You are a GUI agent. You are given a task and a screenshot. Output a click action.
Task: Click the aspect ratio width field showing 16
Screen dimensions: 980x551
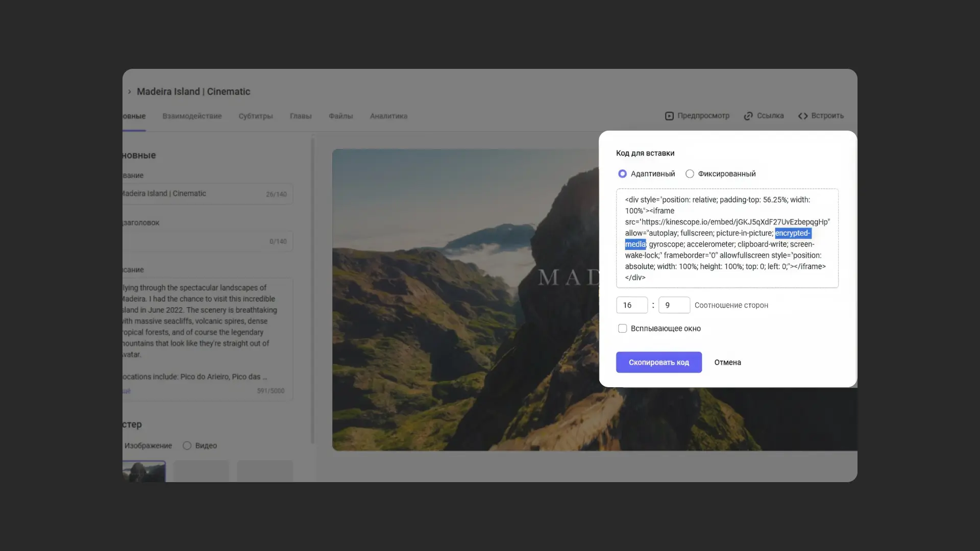pos(632,305)
